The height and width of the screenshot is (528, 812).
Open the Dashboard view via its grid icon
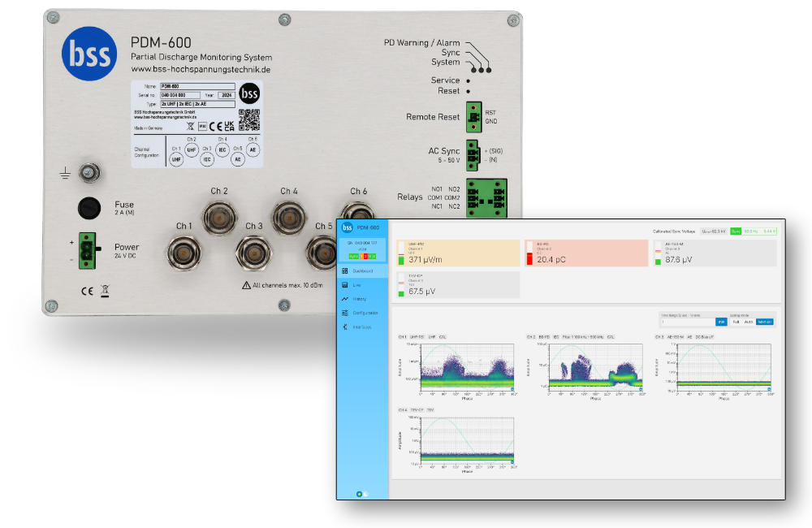[345, 271]
